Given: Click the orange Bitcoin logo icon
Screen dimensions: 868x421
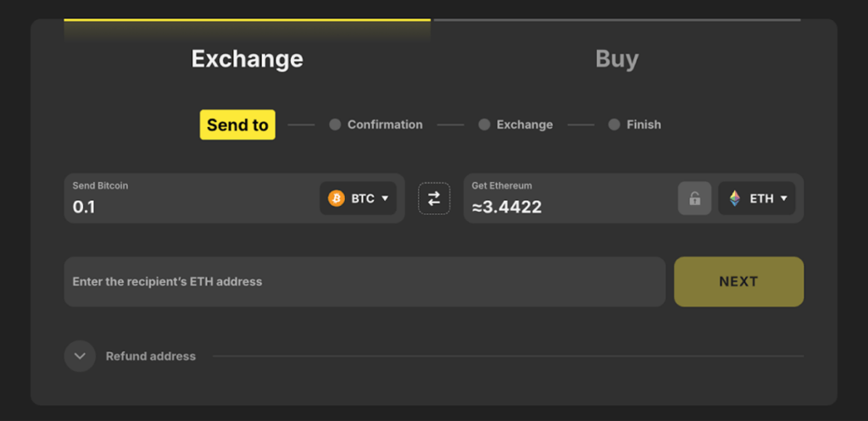Looking at the screenshot, I should [x=336, y=198].
